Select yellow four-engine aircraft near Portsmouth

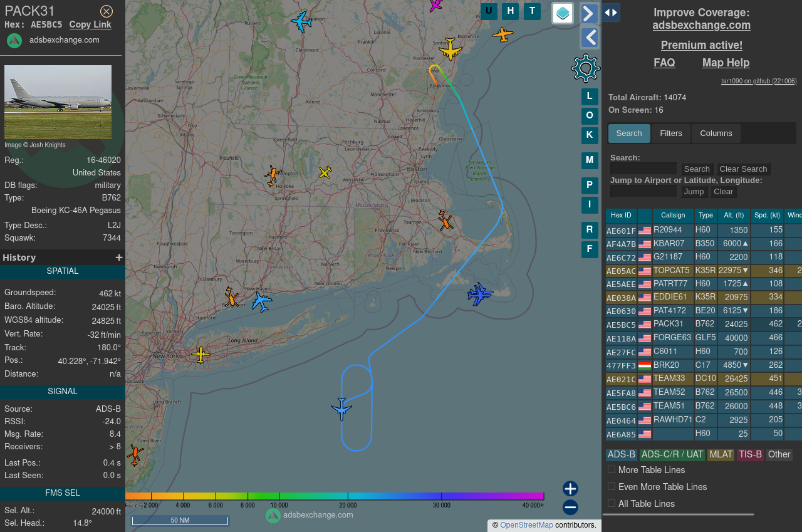pyautogui.click(x=450, y=49)
